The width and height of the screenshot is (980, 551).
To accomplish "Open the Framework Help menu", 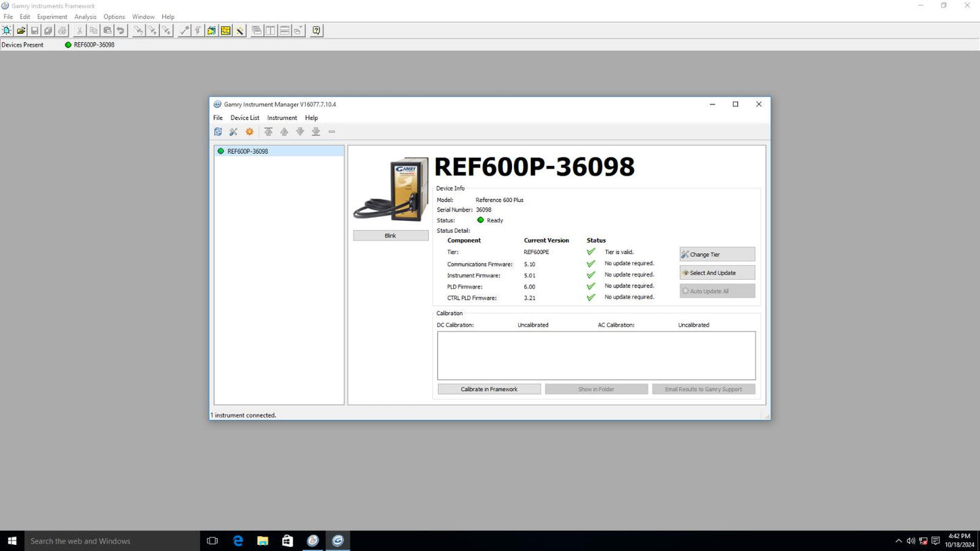I will (168, 17).
